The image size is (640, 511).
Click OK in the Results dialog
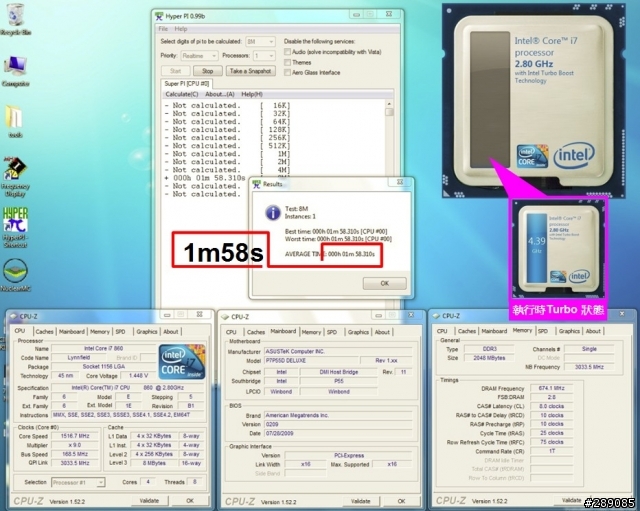coord(384,283)
